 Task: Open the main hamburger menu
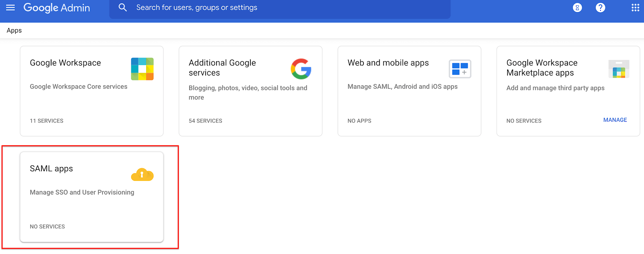click(10, 8)
